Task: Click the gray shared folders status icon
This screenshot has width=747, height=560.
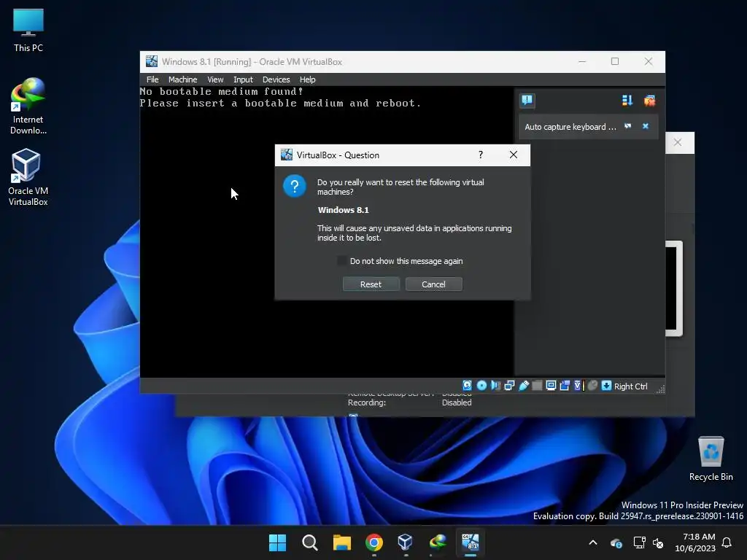Action: coord(537,386)
